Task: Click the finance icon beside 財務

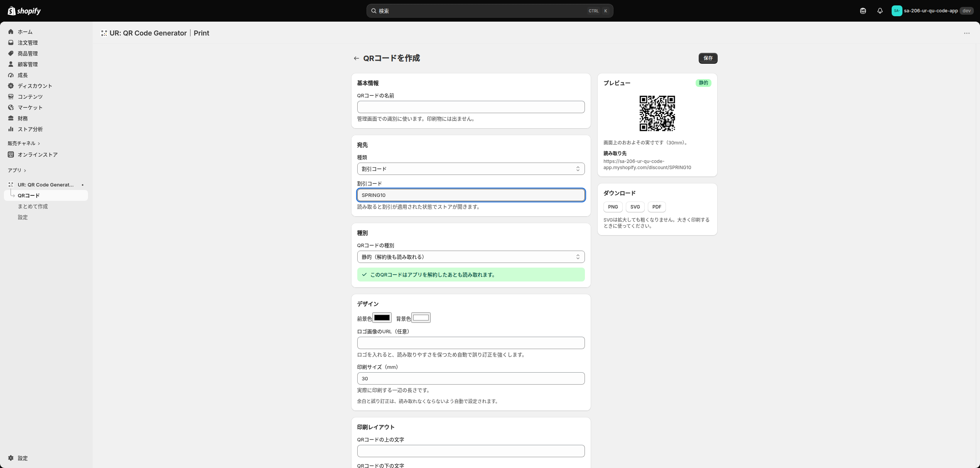Action: (11, 118)
